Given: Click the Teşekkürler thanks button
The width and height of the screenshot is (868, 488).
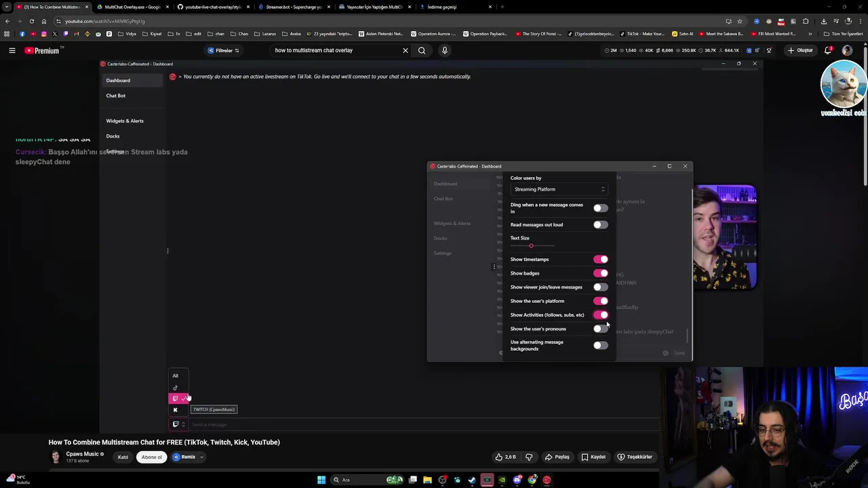Looking at the screenshot, I should click(635, 457).
